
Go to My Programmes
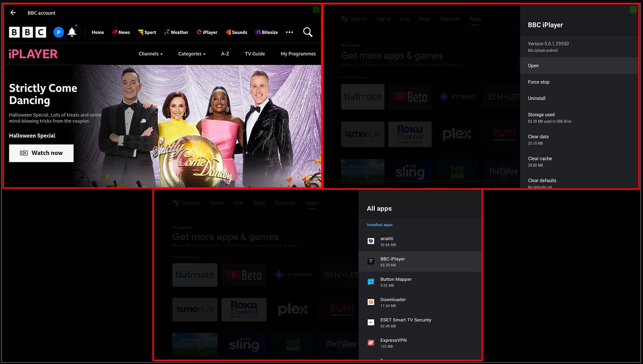(298, 54)
